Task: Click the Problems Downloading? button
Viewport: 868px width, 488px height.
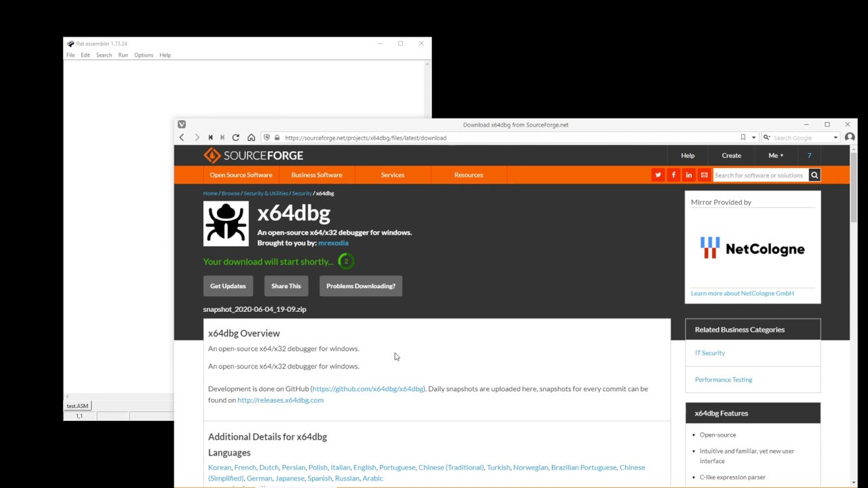Action: pos(361,286)
